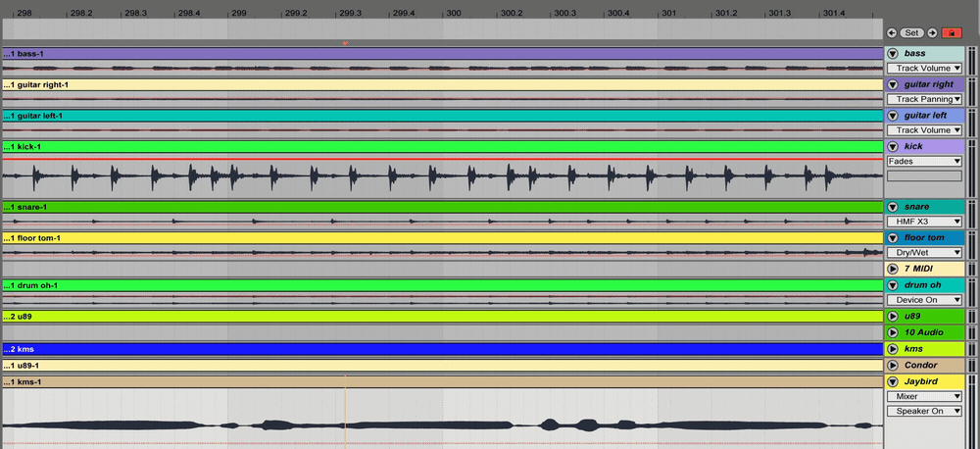The height and width of the screenshot is (449, 980).
Task: Open the Jaybird Speaker On dropdown
Action: coord(924,412)
